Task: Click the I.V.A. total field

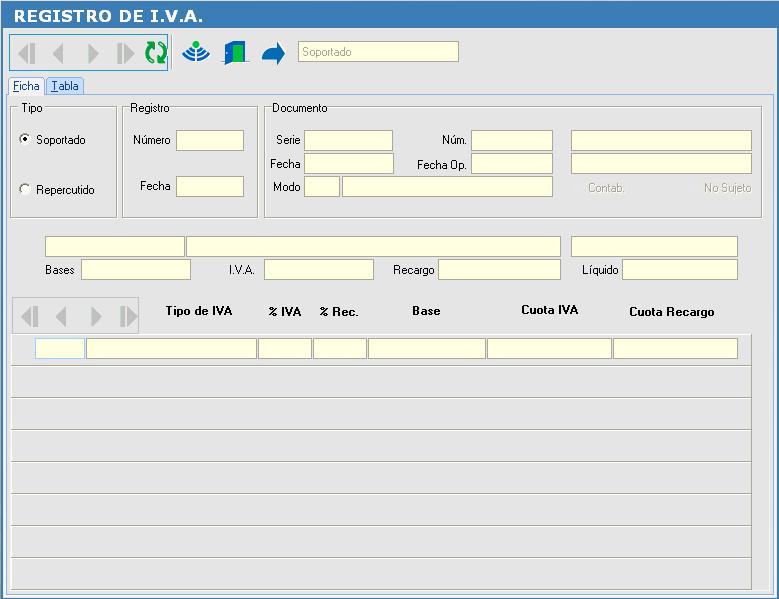Action: tap(319, 270)
